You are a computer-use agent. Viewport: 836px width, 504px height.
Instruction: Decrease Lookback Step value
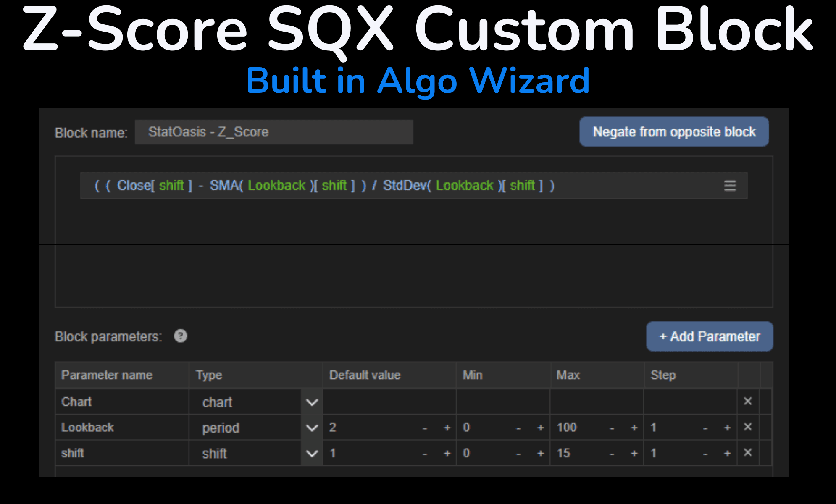pyautogui.click(x=705, y=428)
